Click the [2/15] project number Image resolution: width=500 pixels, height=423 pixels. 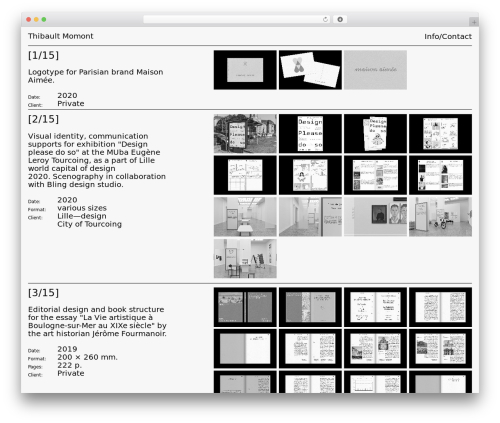point(43,119)
